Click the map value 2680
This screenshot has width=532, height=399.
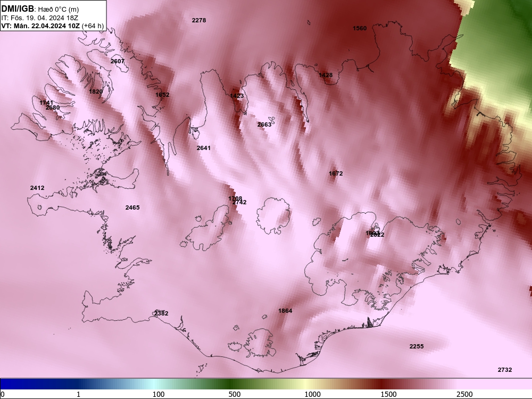[x=53, y=107]
